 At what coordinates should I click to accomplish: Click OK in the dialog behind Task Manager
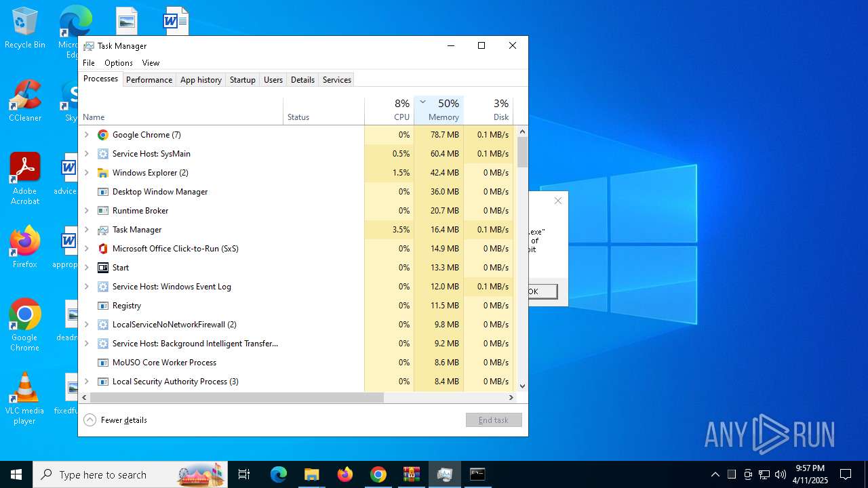(543, 291)
